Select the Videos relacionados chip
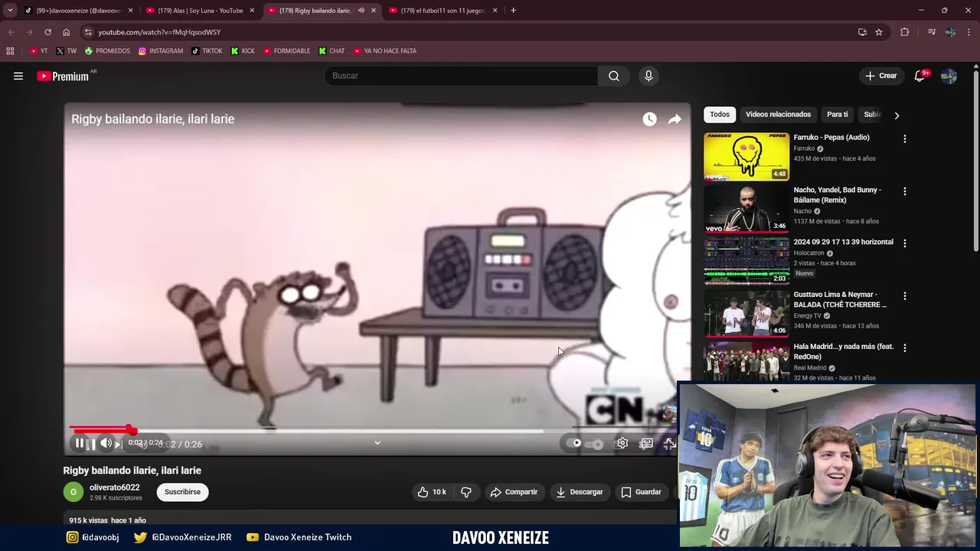 [x=778, y=115]
